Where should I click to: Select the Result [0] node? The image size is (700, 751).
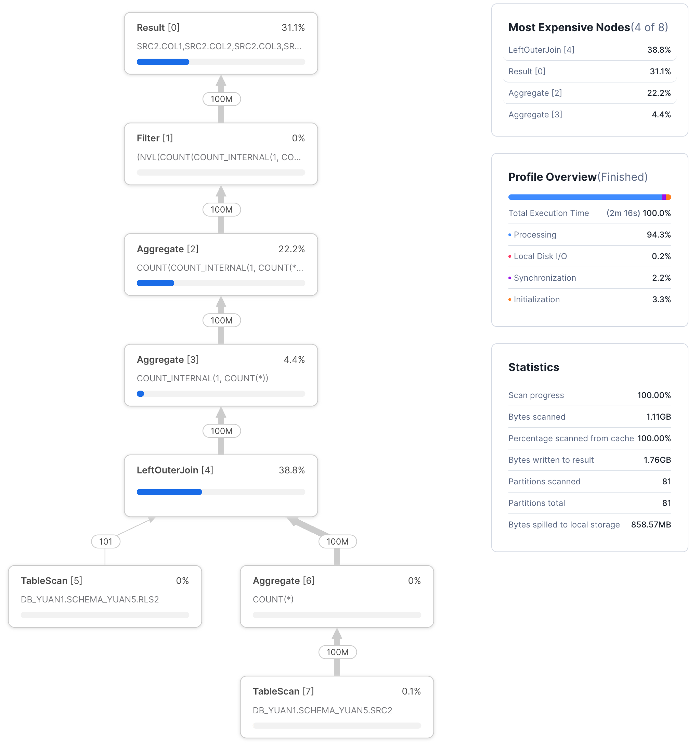(220, 43)
